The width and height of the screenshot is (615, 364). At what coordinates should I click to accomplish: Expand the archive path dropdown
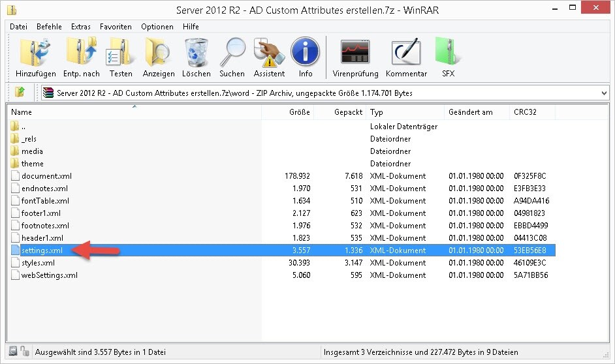[x=603, y=93]
